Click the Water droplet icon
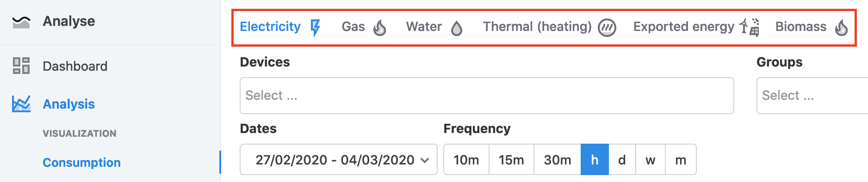Image resolution: width=868 pixels, height=182 pixels. pos(457,28)
